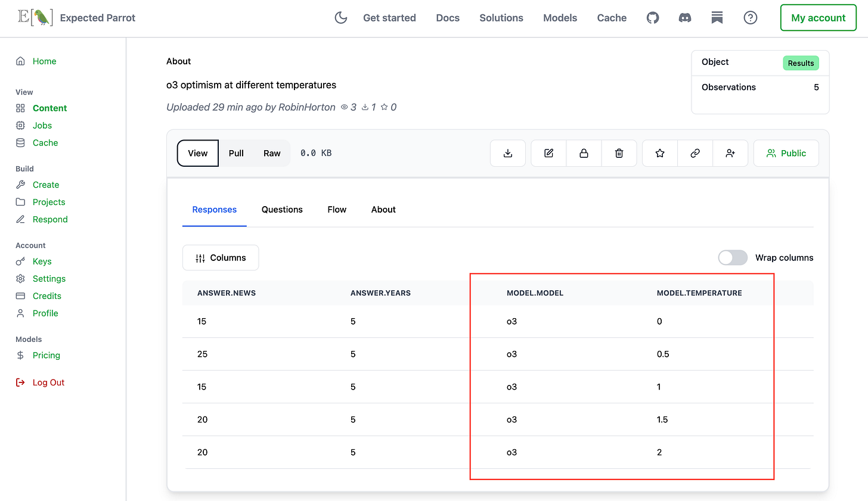Screen dimensions: 868x501
Task: Select the Pull mode button
Action: [x=236, y=153]
